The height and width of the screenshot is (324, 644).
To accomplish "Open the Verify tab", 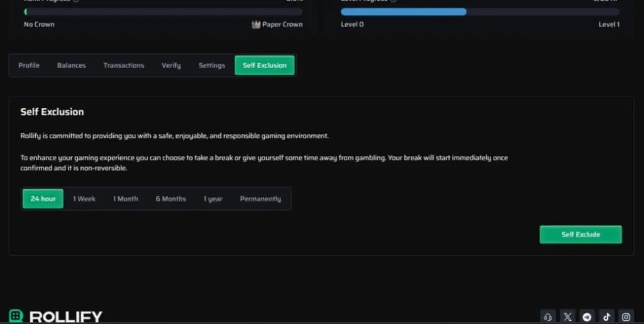I will point(171,65).
